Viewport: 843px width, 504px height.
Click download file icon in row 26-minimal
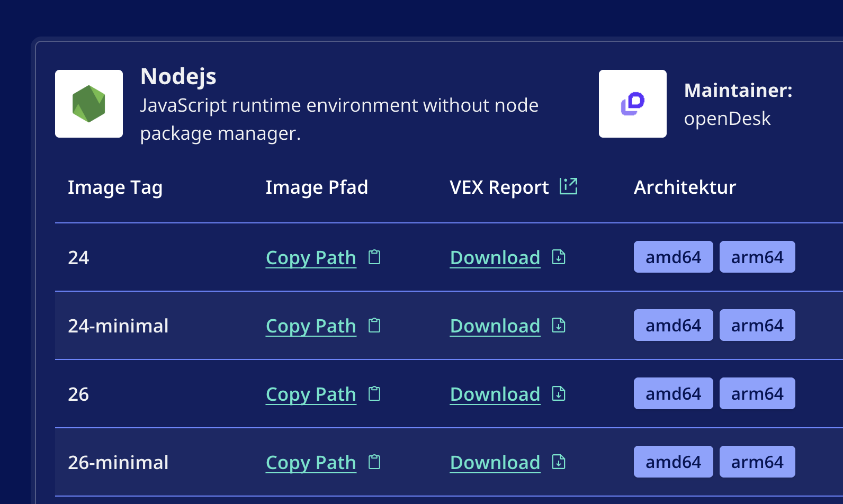559,462
